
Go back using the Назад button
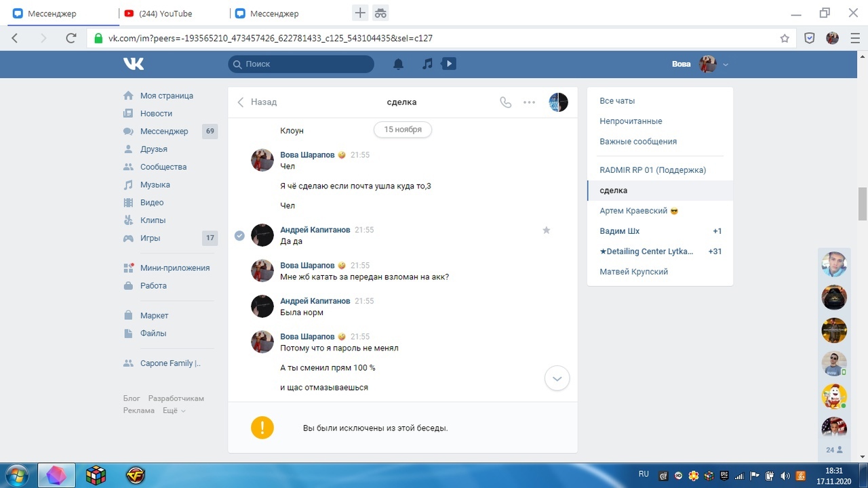click(x=257, y=102)
